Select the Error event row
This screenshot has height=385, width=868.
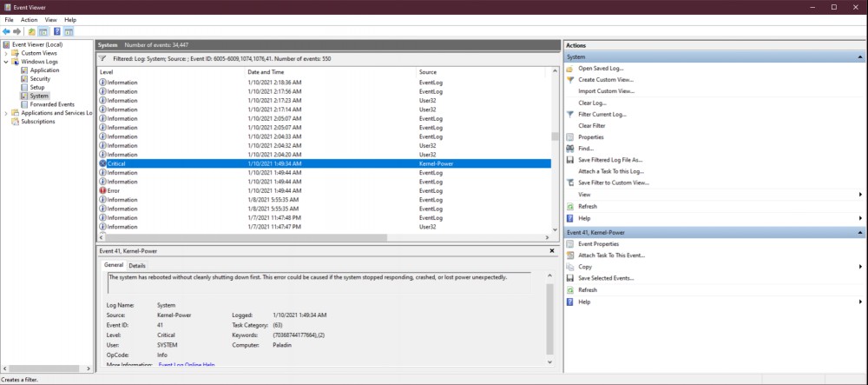click(324, 190)
